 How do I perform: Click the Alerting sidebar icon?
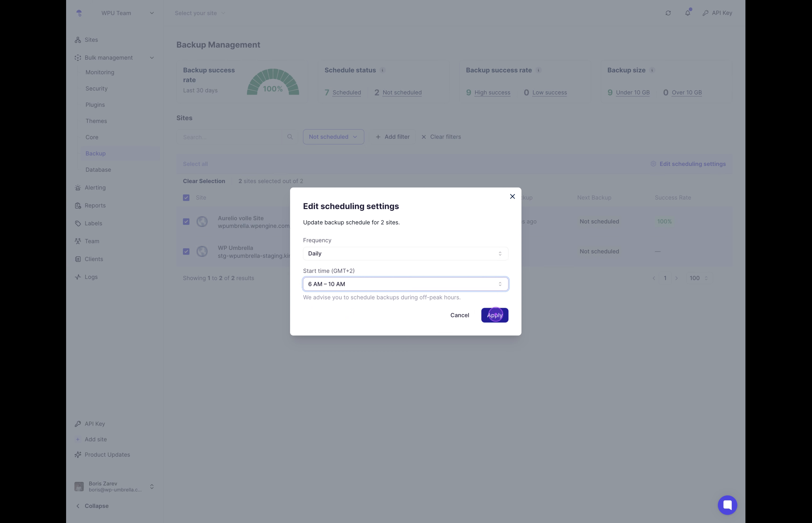pyautogui.click(x=78, y=188)
